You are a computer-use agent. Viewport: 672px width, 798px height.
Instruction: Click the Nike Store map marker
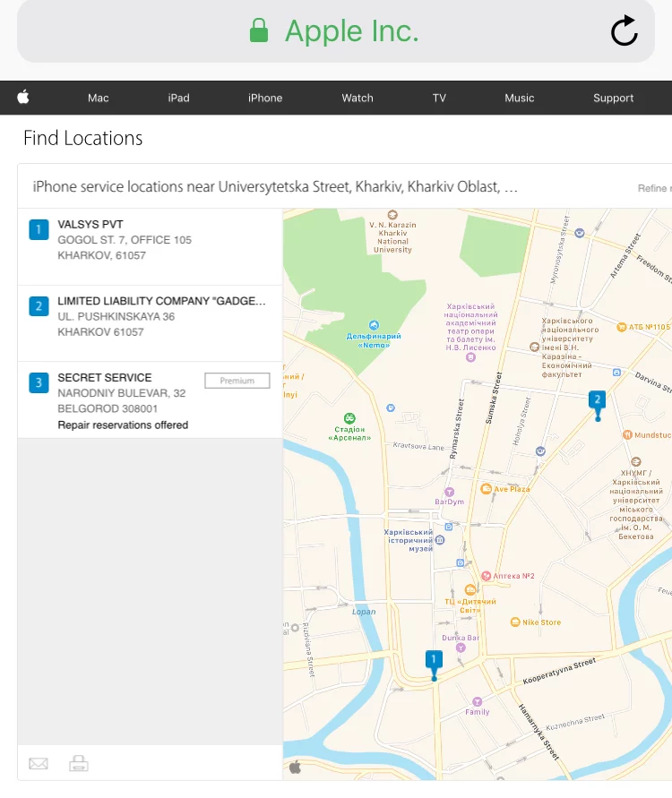pos(514,622)
